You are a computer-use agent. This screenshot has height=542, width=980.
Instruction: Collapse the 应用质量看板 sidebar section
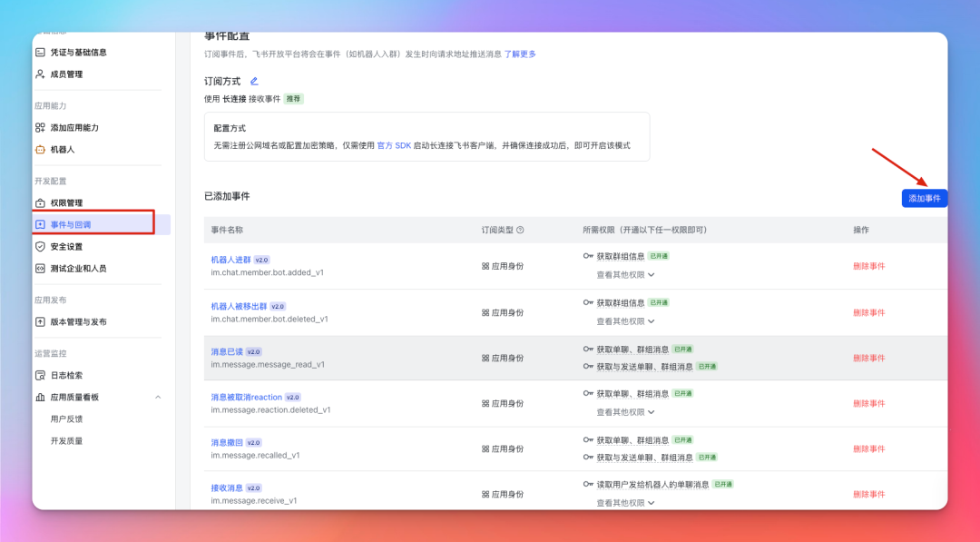pos(156,396)
